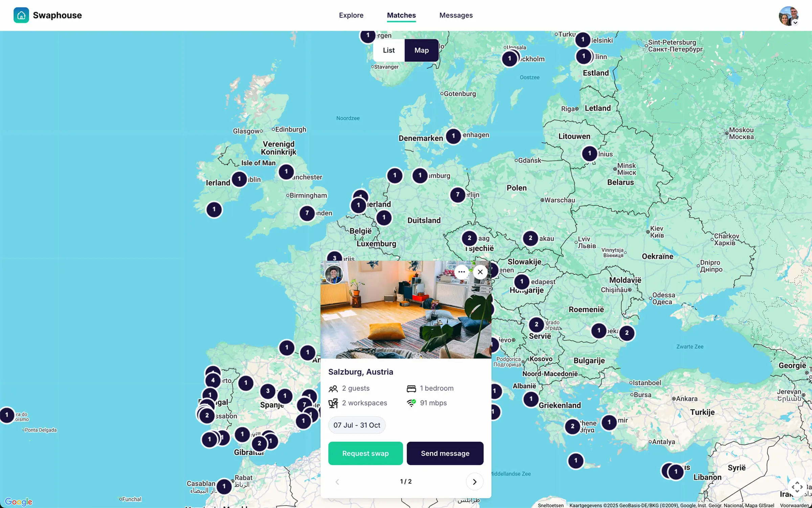Screen dimensions: 812x508
Task: Click the host avatar on listing photo
Action: [x=334, y=274]
